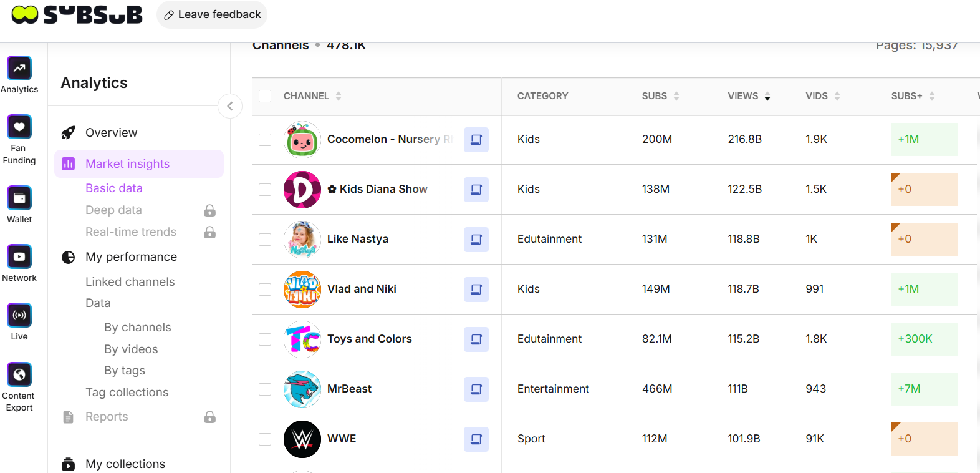Open Vlad and Niki channel name
The height and width of the screenshot is (473, 980).
click(362, 289)
